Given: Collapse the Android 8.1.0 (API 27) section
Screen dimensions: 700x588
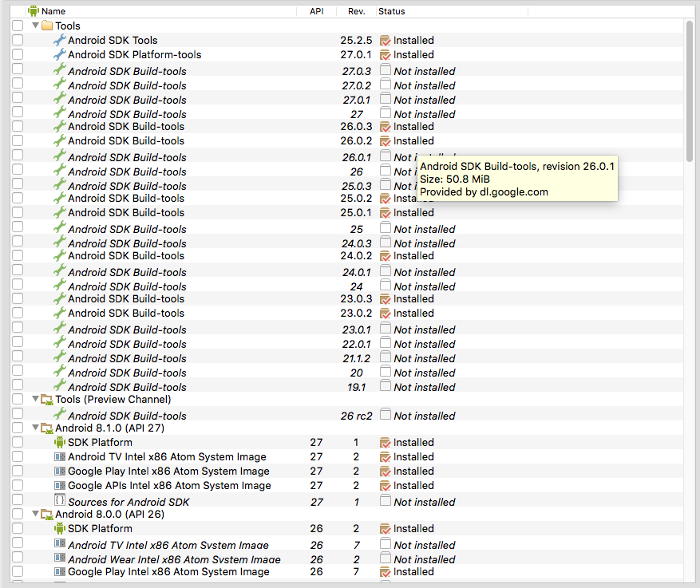Looking at the screenshot, I should point(36,428).
